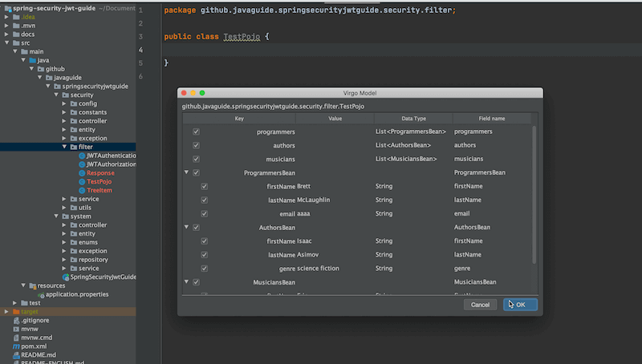Uncheck the programmers row checkbox
The image size is (642, 364).
pyautogui.click(x=196, y=131)
